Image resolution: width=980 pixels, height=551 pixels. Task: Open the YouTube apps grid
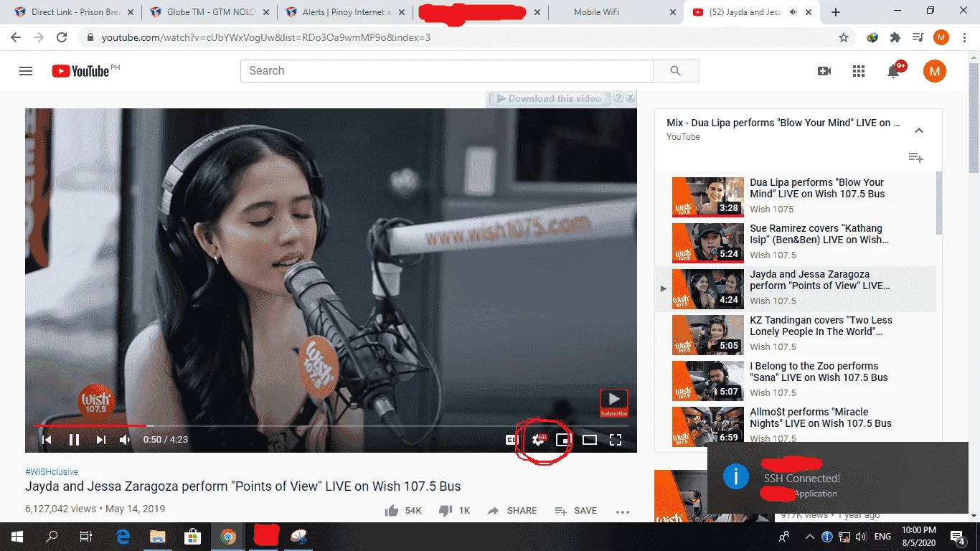[859, 71]
